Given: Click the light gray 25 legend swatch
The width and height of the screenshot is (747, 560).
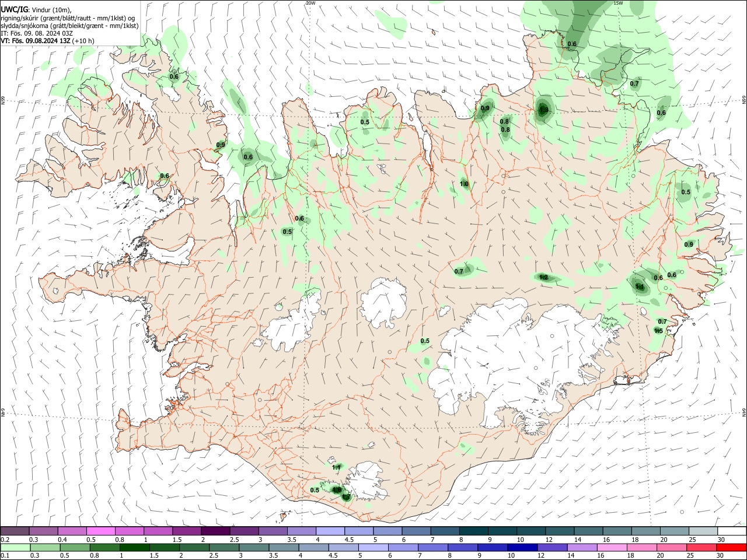Looking at the screenshot, I should [x=703, y=531].
